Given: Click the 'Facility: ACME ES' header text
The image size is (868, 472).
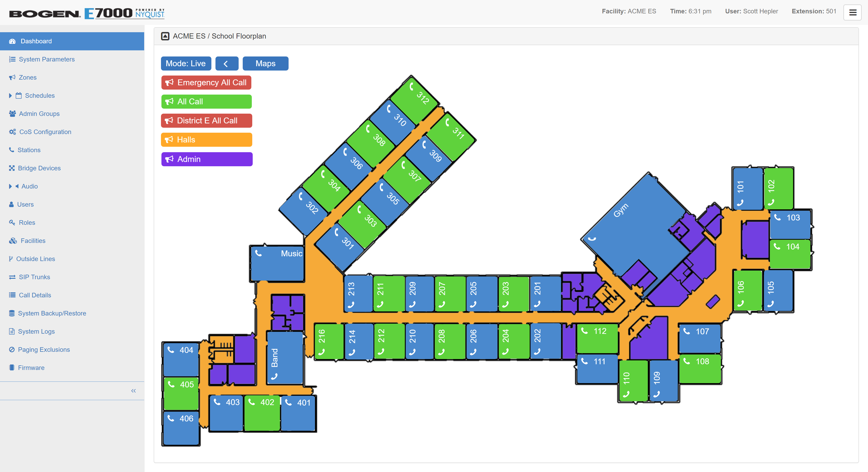Looking at the screenshot, I should coord(629,11).
